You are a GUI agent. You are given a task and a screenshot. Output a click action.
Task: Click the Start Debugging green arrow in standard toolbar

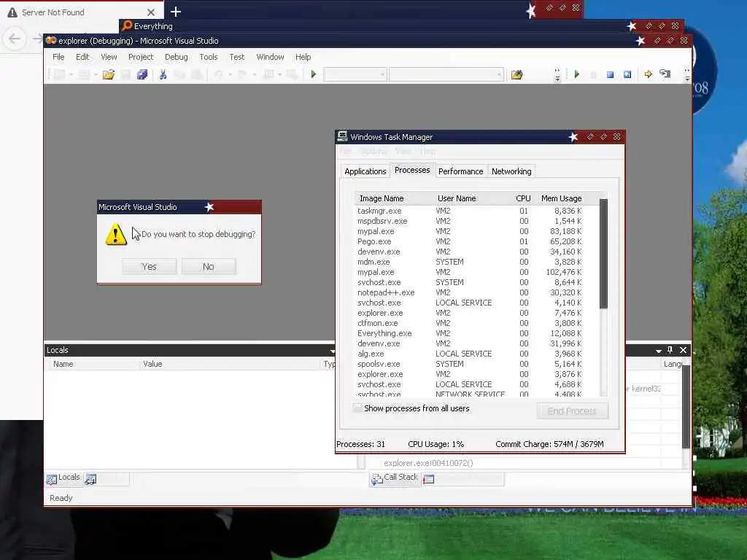314,74
